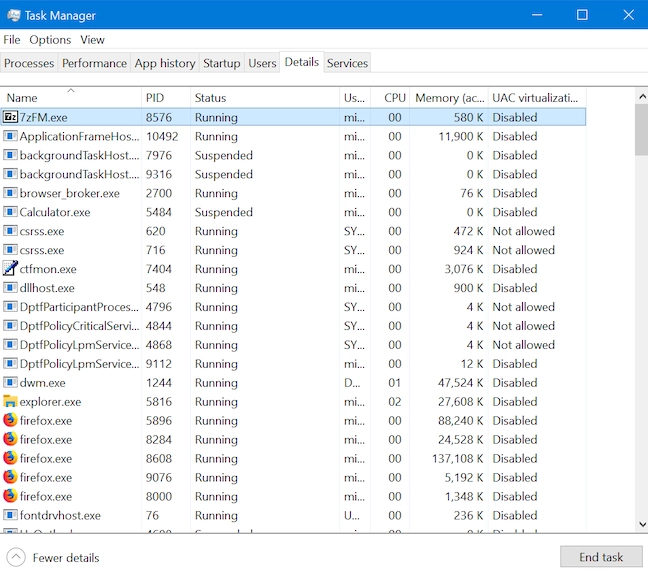Select the dwm.exe process name
648x579 pixels.
[x=43, y=383]
